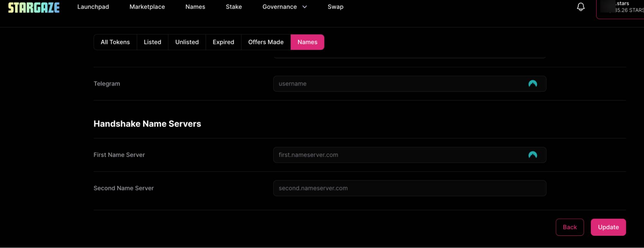This screenshot has height=248, width=644.
Task: View the Expired tab
Action: pyautogui.click(x=223, y=42)
